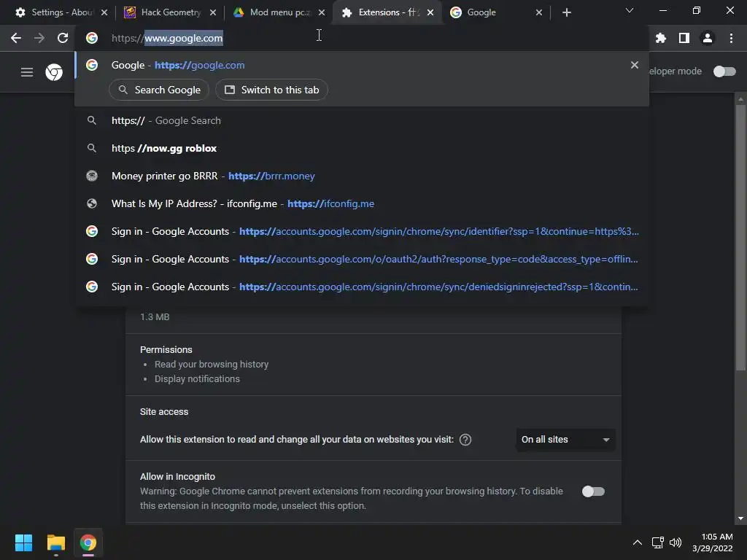
Task: Click the Search Google button
Action: [x=159, y=90]
